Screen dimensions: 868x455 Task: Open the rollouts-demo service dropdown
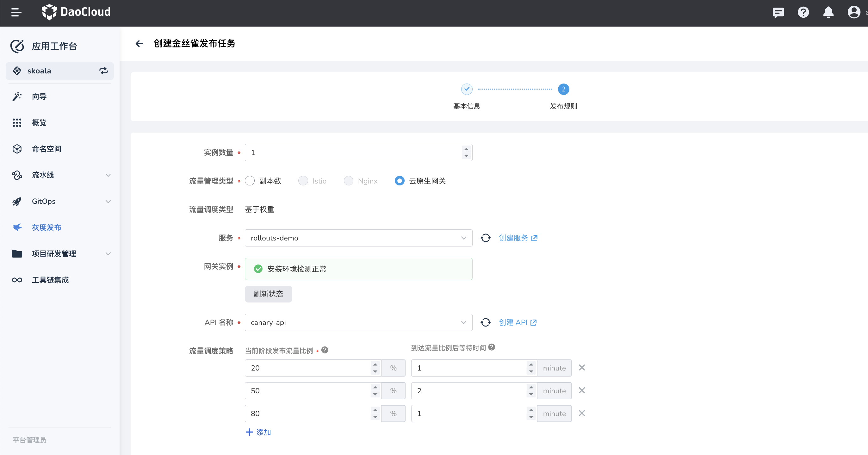click(x=358, y=238)
